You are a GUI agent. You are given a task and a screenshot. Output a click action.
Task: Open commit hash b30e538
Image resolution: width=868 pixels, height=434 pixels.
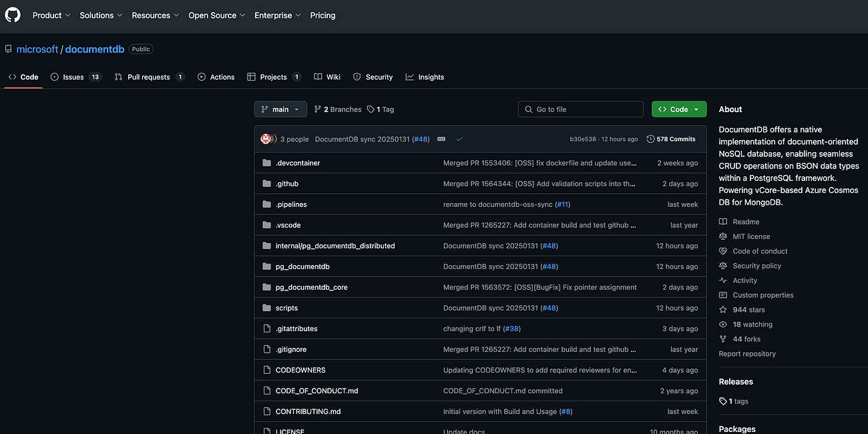pyautogui.click(x=583, y=139)
